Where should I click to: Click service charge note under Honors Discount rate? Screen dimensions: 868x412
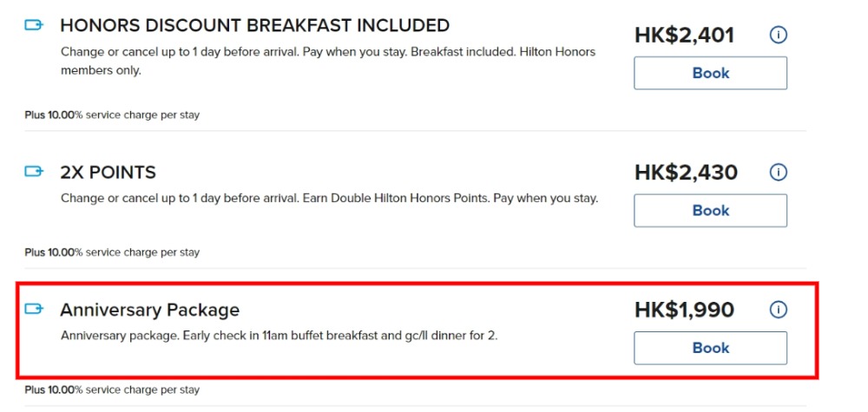(x=112, y=114)
